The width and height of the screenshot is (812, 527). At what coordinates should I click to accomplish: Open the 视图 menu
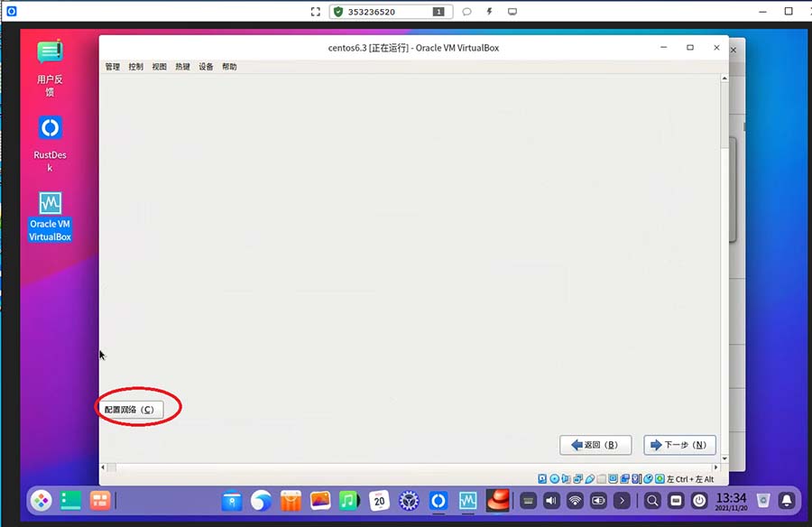(x=159, y=67)
